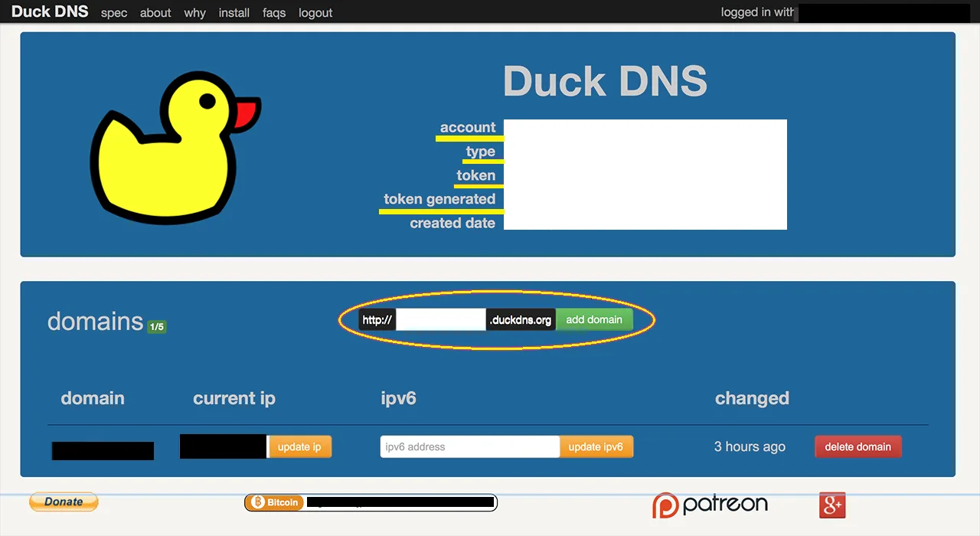Click the update ip button
980x536 pixels.
[299, 446]
